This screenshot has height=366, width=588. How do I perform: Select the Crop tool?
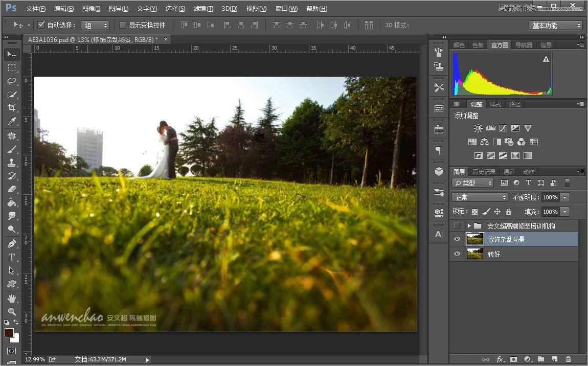pyautogui.click(x=11, y=108)
